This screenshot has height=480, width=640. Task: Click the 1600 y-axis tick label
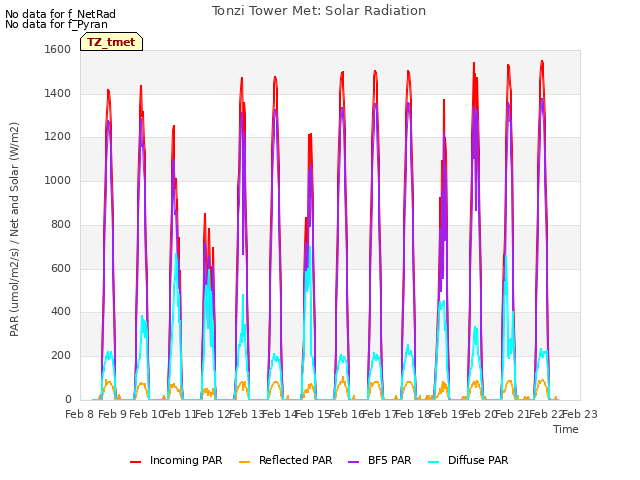(x=58, y=49)
